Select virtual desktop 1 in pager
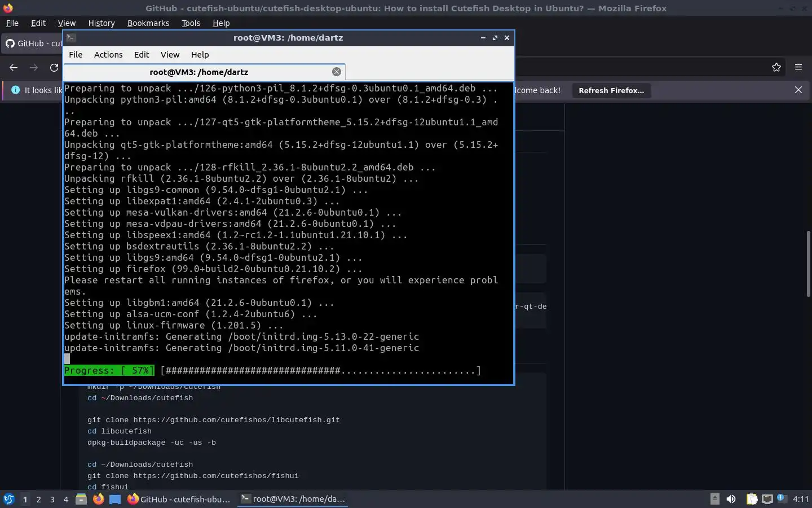The image size is (812, 508). [x=25, y=499]
